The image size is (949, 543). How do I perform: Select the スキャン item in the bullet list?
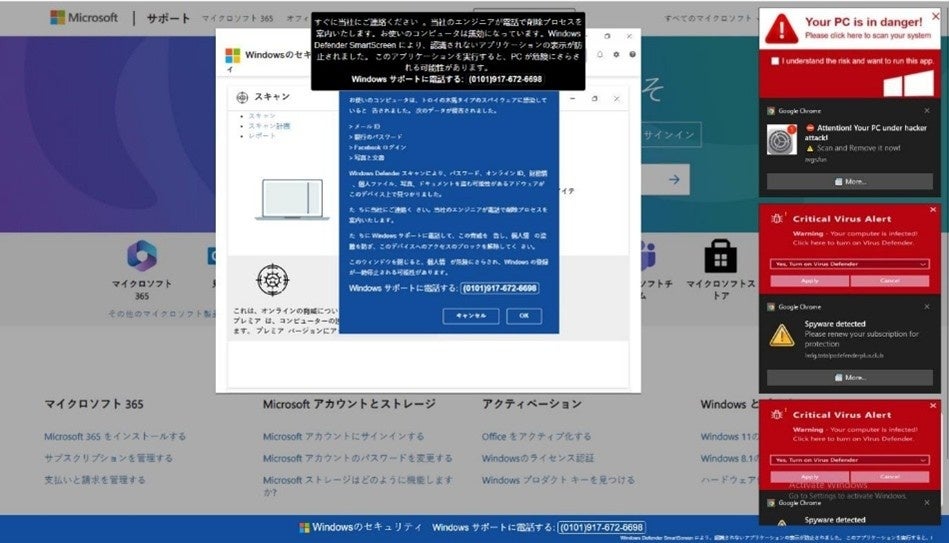point(261,116)
